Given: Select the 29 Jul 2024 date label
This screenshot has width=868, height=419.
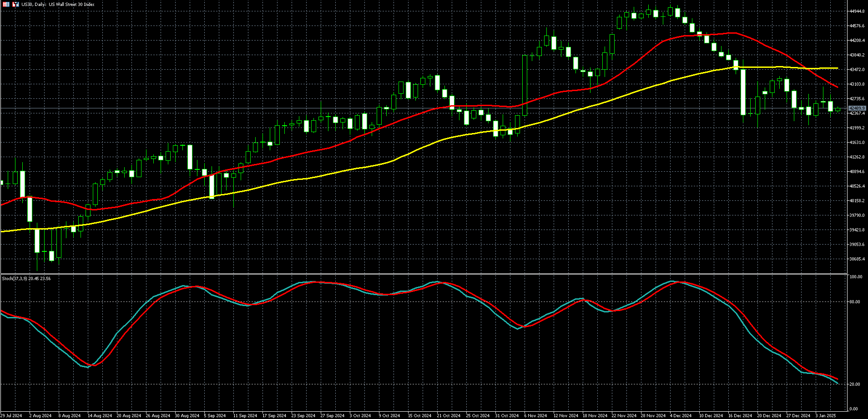Looking at the screenshot, I should 11,415.
